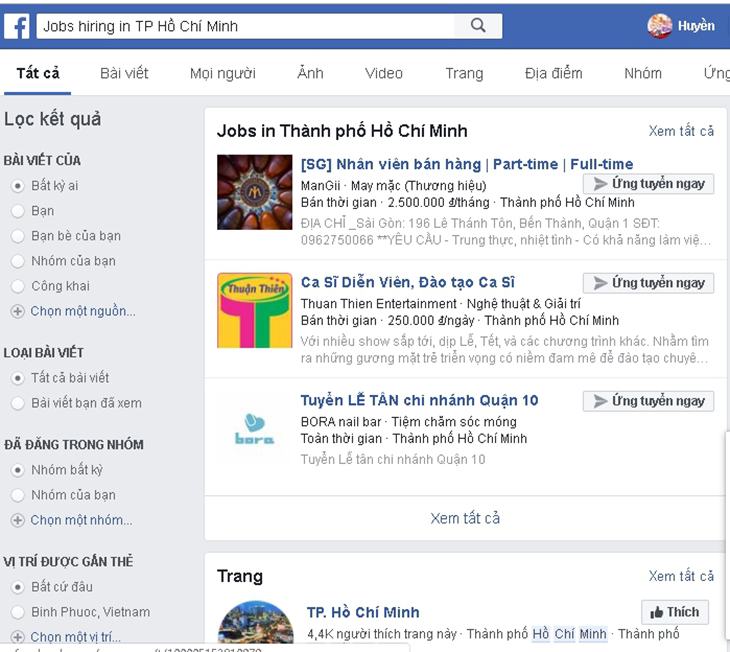
Task: Select Bài viết bạn đã xem option
Action: 17,403
